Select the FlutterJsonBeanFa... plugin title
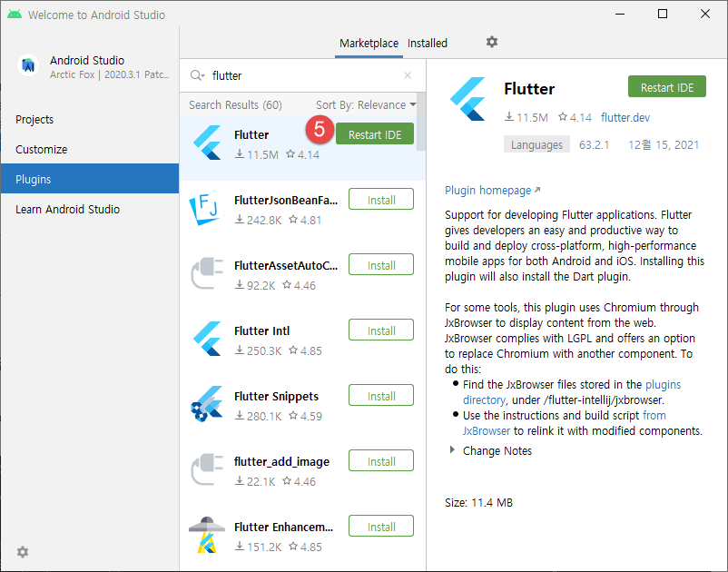The width and height of the screenshot is (728, 572). point(286,201)
